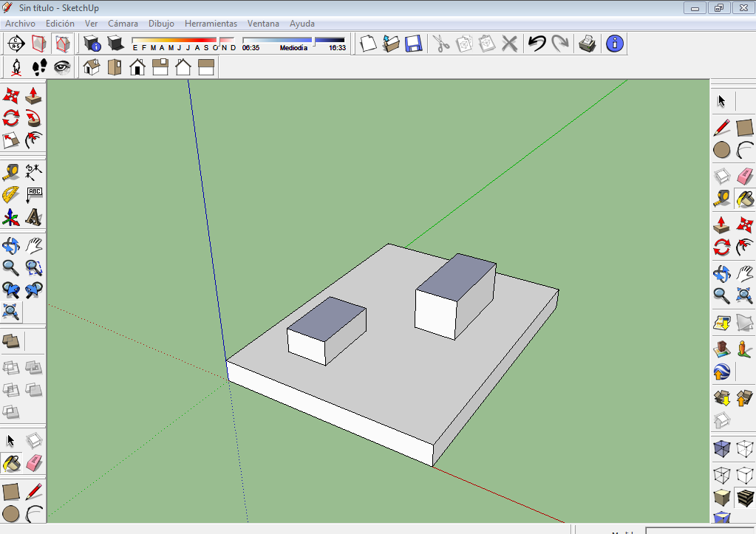Select the Protractor tool
This screenshot has width=756, height=534.
tap(10, 195)
